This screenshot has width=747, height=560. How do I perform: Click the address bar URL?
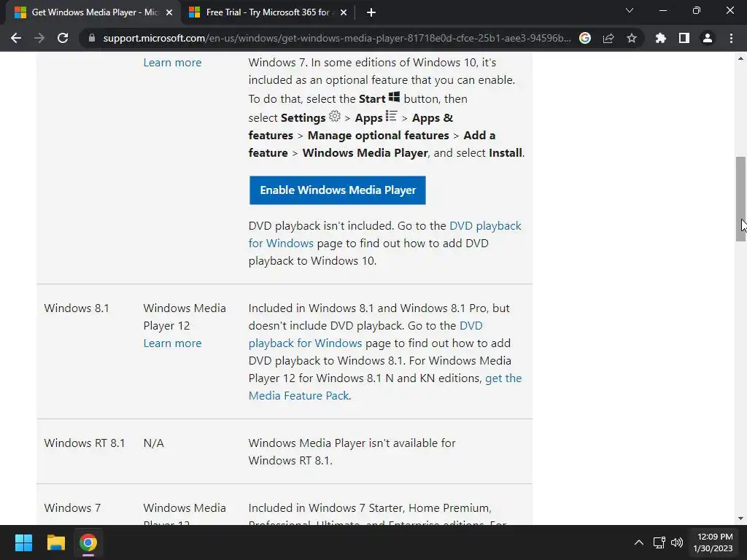[336, 38]
